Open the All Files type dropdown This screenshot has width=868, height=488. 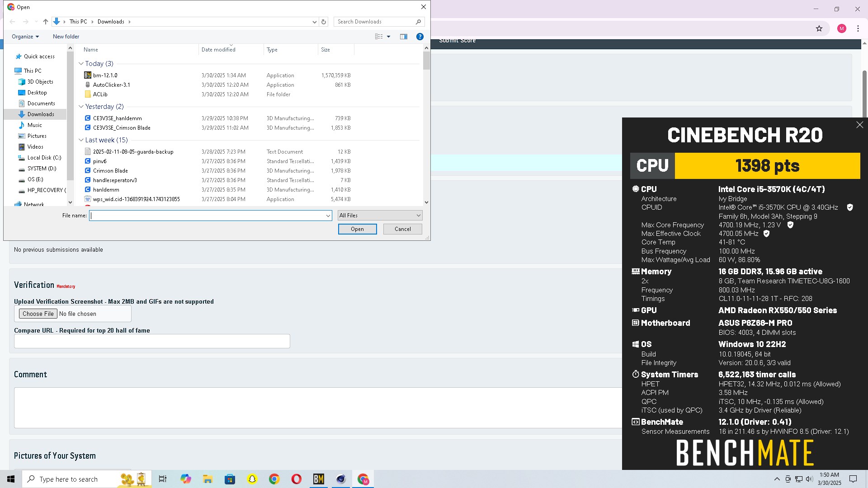tap(380, 216)
